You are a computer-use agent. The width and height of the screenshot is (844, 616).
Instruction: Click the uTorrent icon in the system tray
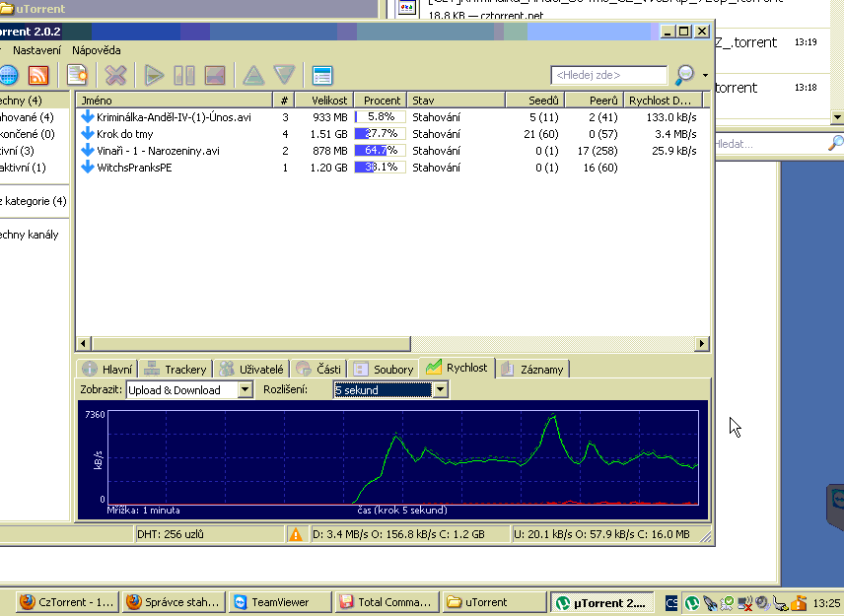point(692,603)
